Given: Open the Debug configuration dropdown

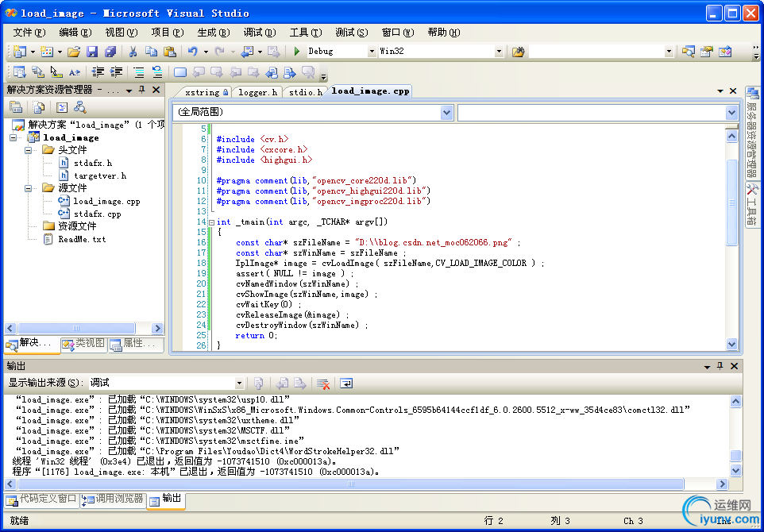Looking at the screenshot, I should (x=372, y=51).
